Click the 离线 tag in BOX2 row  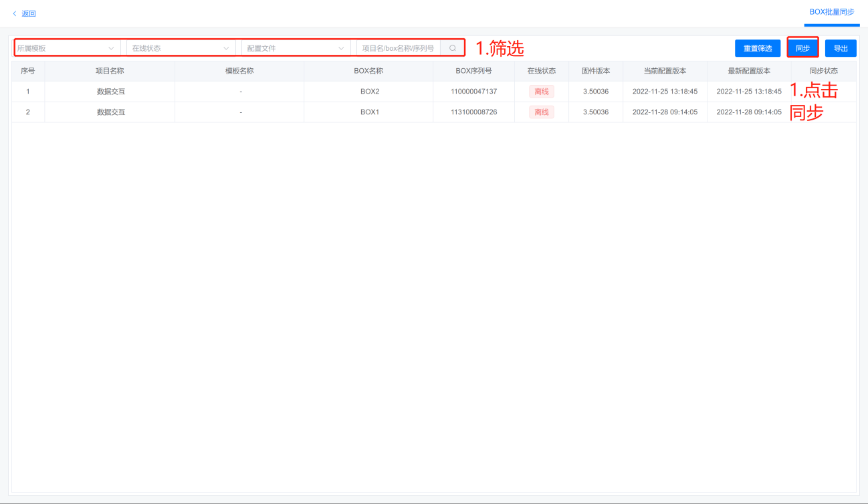tap(542, 92)
